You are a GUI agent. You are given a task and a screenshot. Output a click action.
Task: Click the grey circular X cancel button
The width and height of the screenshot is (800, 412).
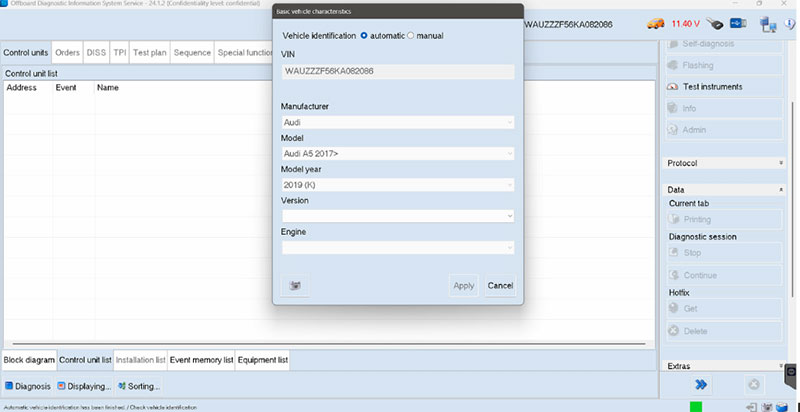[x=754, y=384]
